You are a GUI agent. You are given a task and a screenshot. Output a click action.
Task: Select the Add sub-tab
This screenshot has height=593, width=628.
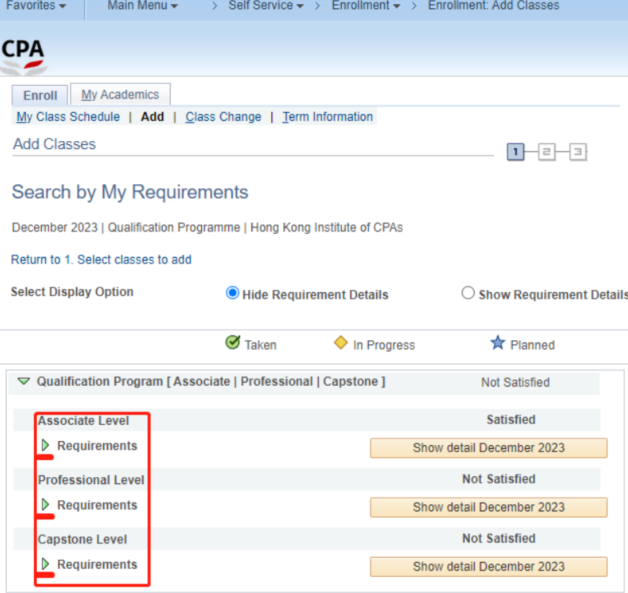coord(152,117)
